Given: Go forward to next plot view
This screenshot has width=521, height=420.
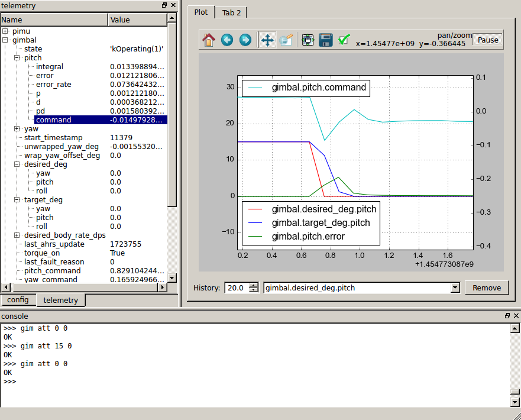Looking at the screenshot, I should (245, 40).
